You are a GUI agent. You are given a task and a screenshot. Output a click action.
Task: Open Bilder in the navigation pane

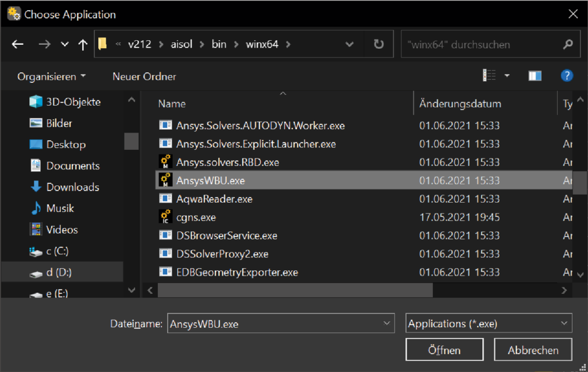point(51,123)
